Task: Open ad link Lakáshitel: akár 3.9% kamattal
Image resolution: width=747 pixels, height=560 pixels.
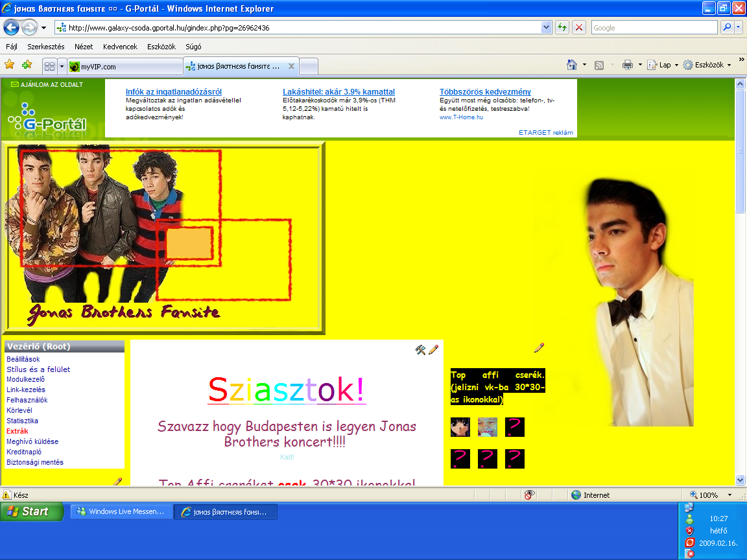Action: tap(338, 92)
